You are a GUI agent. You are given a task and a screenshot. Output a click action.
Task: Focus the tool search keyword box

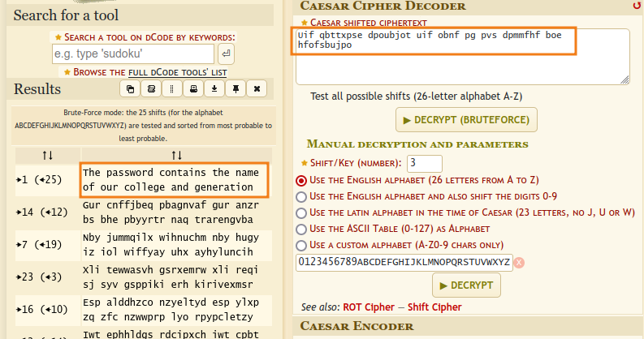tap(133, 54)
